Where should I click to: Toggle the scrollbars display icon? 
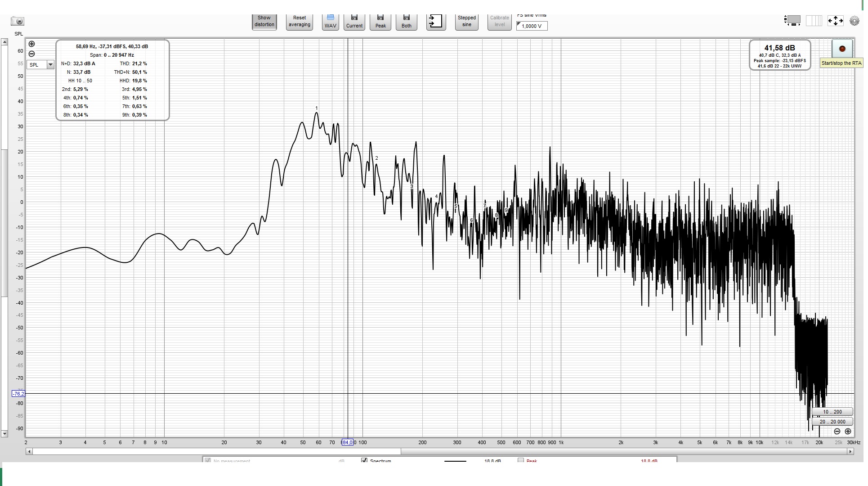(x=792, y=21)
